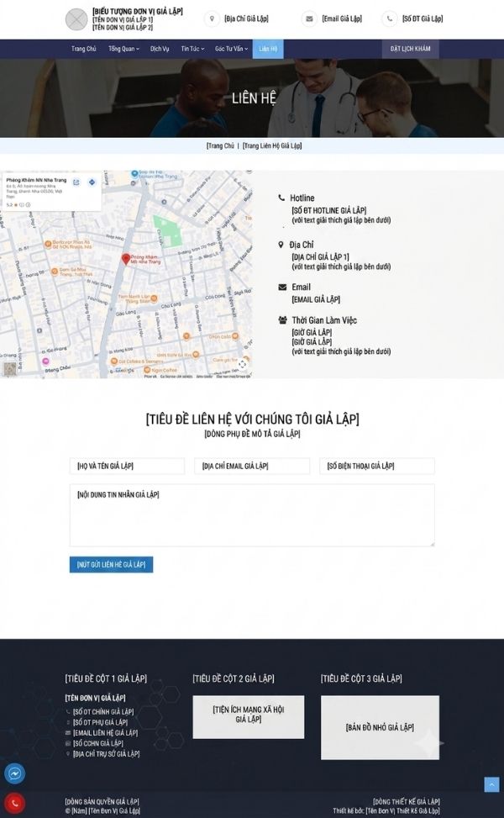Click the header location pin icon

click(x=212, y=18)
